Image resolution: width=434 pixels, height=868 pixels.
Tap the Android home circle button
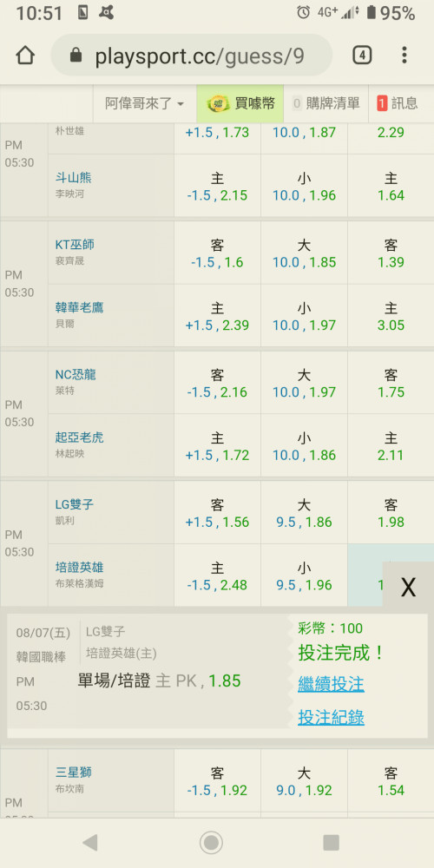[x=211, y=843]
